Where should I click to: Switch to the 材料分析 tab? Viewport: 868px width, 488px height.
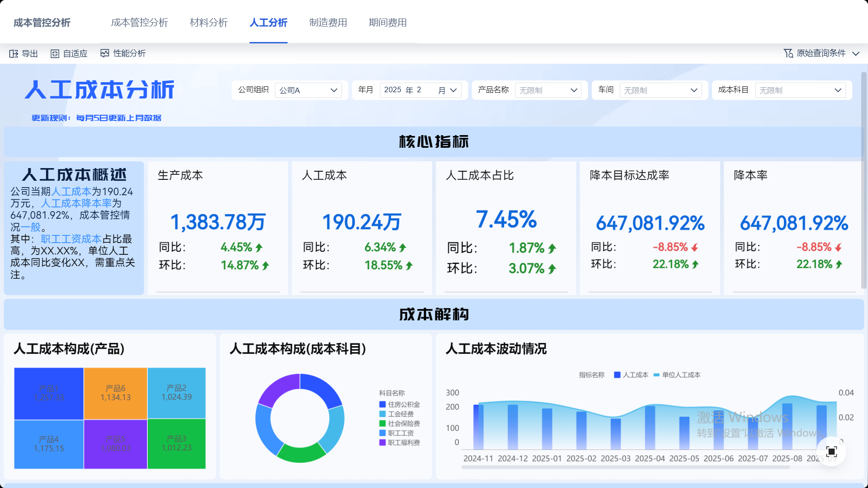208,23
